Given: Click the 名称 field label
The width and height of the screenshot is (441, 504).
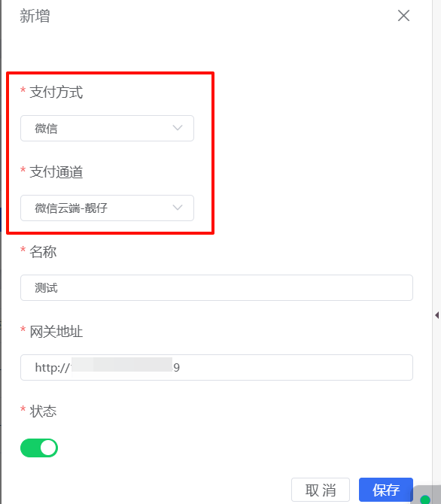Looking at the screenshot, I should pyautogui.click(x=43, y=252).
